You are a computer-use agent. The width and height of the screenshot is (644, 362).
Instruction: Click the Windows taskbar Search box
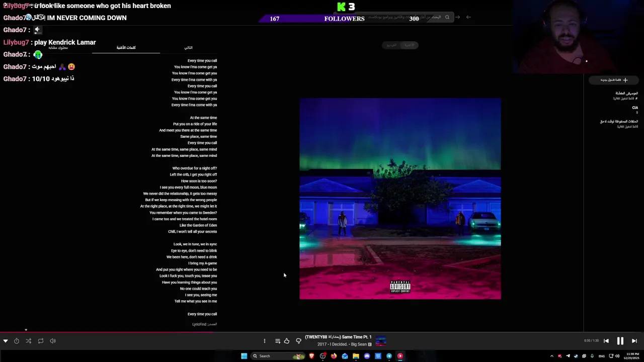[278, 356]
